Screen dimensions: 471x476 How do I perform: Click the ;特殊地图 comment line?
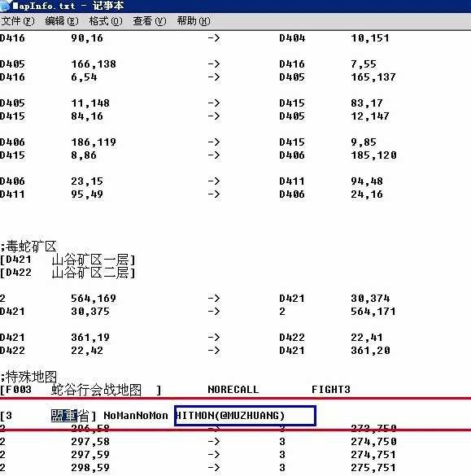pos(28,377)
